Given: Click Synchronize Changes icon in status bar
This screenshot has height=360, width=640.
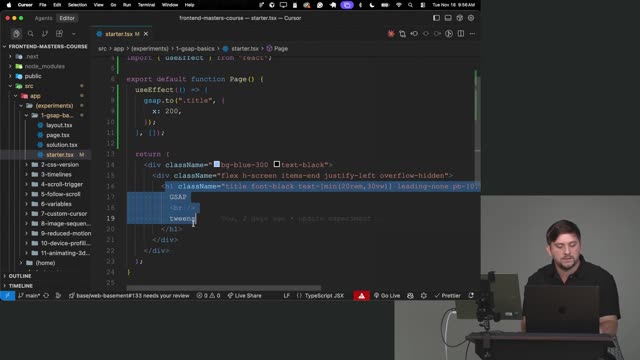Looking at the screenshot, I should click(x=46, y=296).
